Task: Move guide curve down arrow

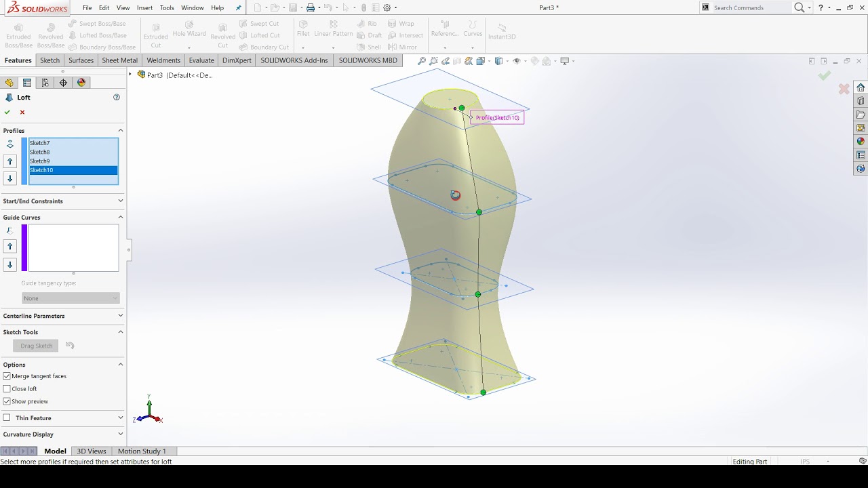Action: point(9,265)
